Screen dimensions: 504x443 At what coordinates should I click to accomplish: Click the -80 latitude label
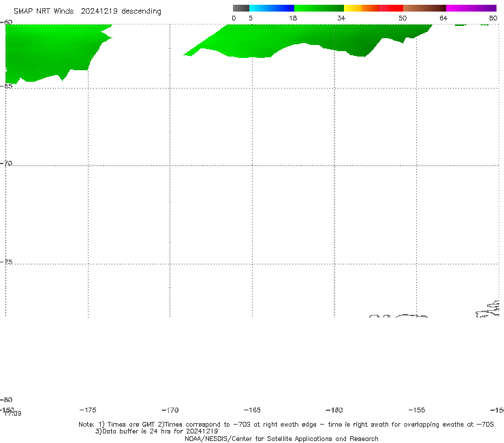click(6, 399)
